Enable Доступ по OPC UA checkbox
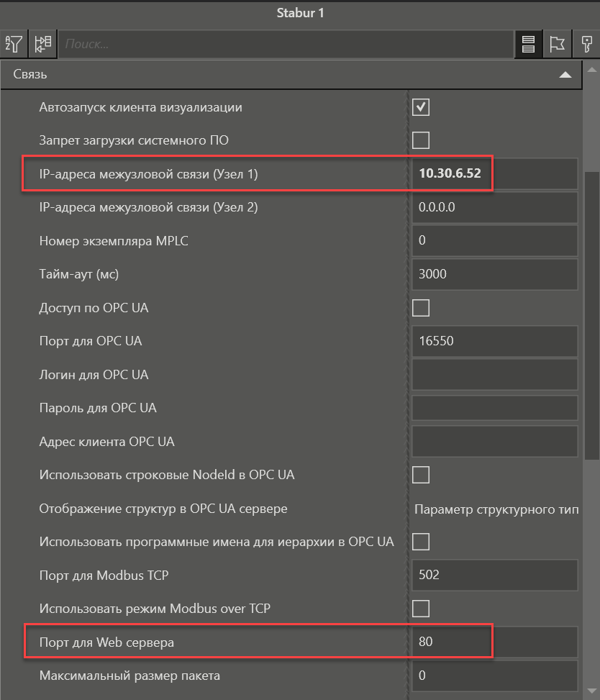 (421, 308)
